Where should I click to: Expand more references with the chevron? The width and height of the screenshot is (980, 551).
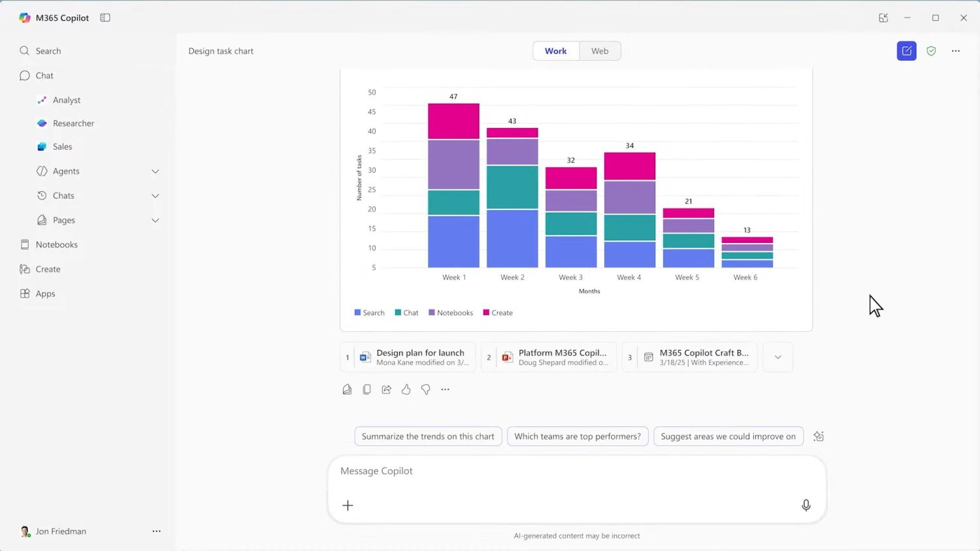(777, 357)
